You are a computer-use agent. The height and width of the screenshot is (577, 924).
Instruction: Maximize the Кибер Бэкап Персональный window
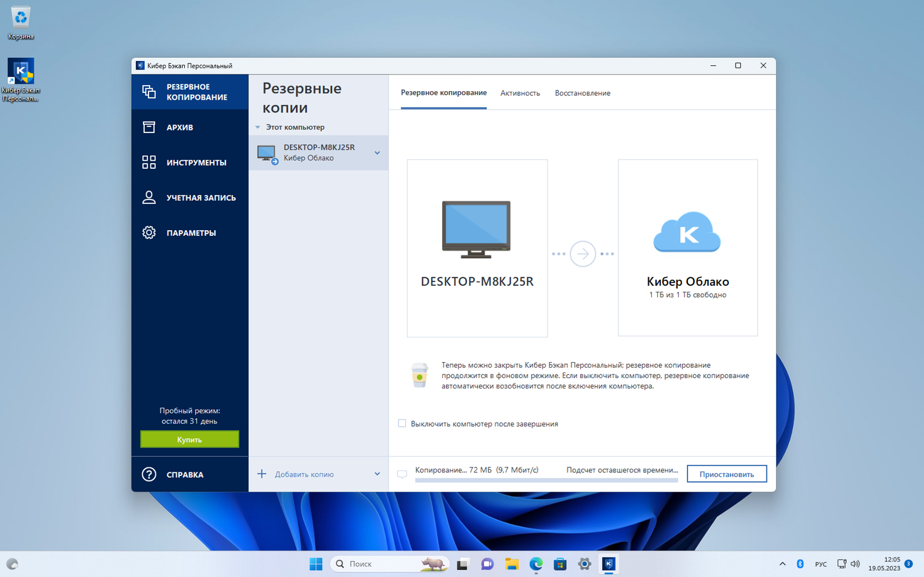738,66
